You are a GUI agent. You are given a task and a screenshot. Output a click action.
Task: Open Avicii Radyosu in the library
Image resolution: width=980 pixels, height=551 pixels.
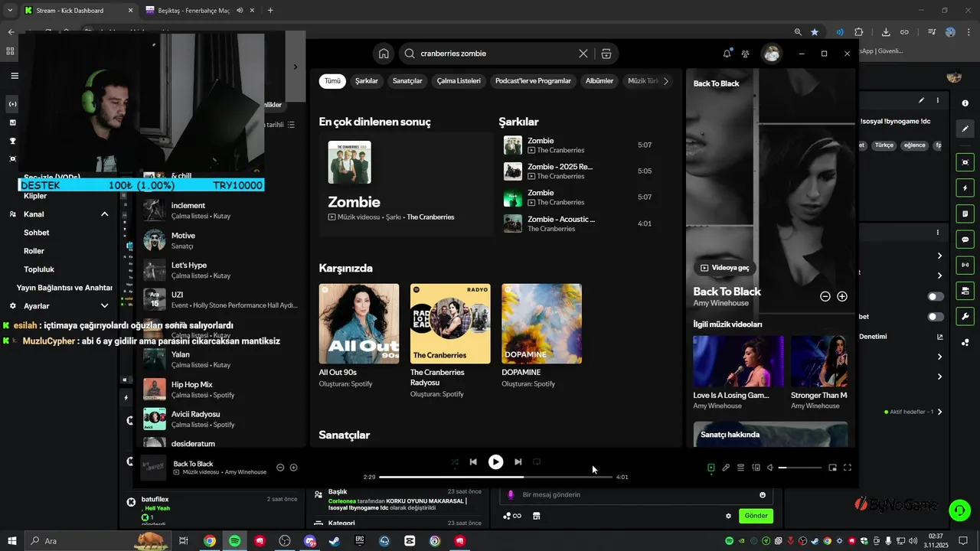tap(220, 419)
